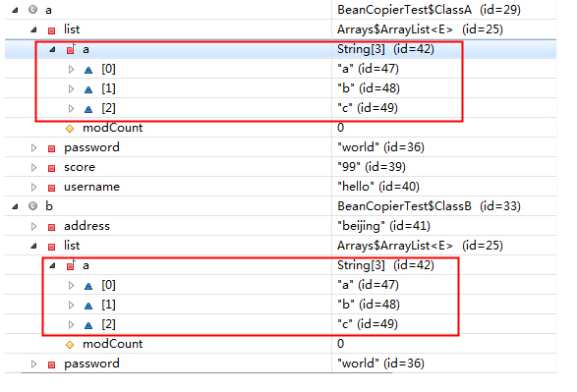Select the score variable row

point(280,167)
